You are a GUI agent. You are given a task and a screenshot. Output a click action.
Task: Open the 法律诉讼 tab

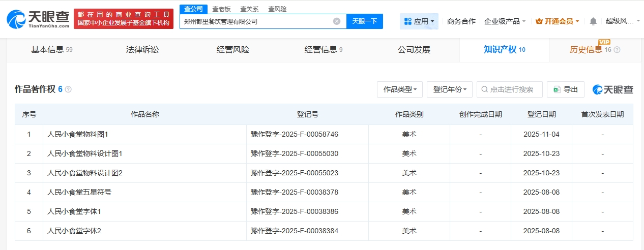point(142,50)
